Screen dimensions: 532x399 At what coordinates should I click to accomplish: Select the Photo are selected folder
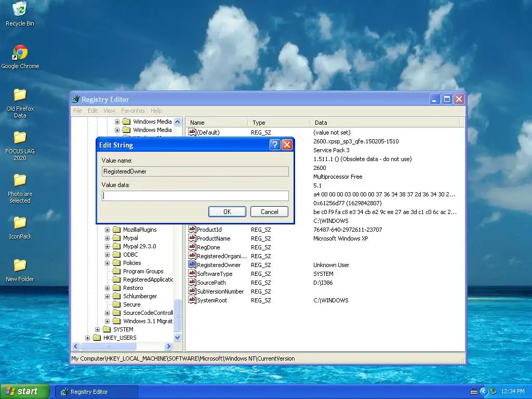(20, 188)
